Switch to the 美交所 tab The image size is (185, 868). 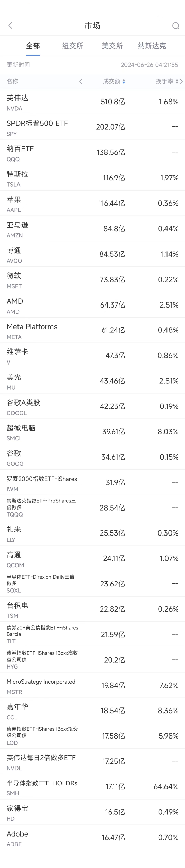click(112, 46)
